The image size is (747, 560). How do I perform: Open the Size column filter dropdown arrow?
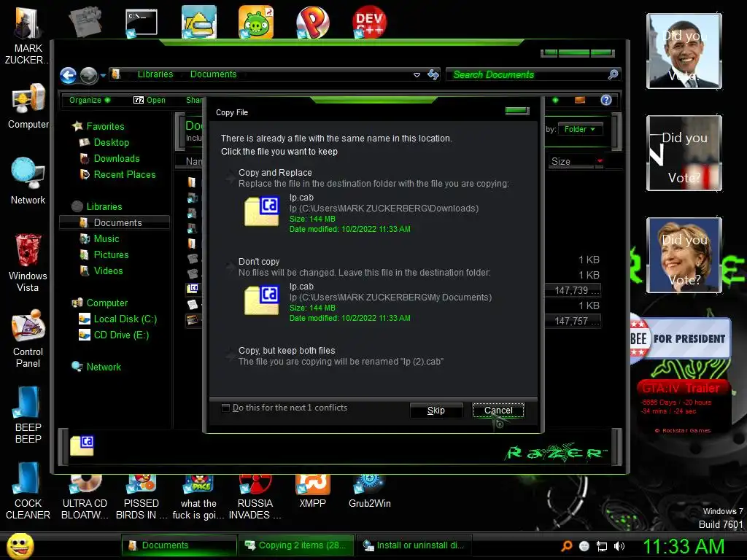[x=600, y=161]
